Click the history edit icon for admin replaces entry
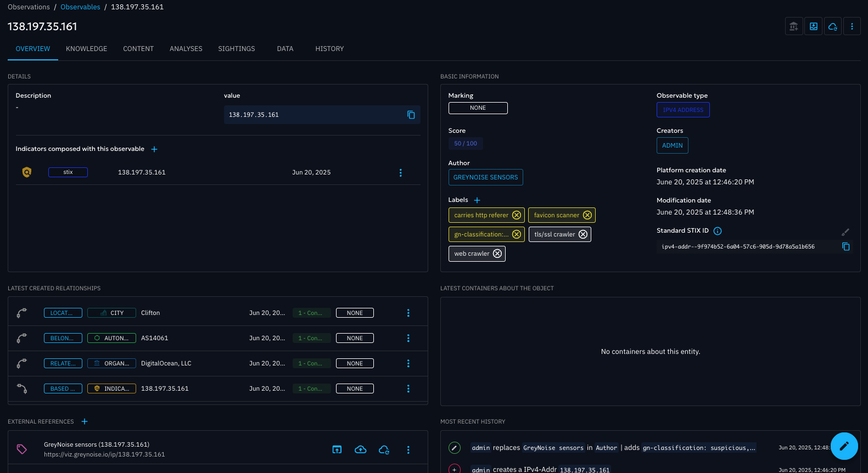868x473 pixels. (455, 448)
